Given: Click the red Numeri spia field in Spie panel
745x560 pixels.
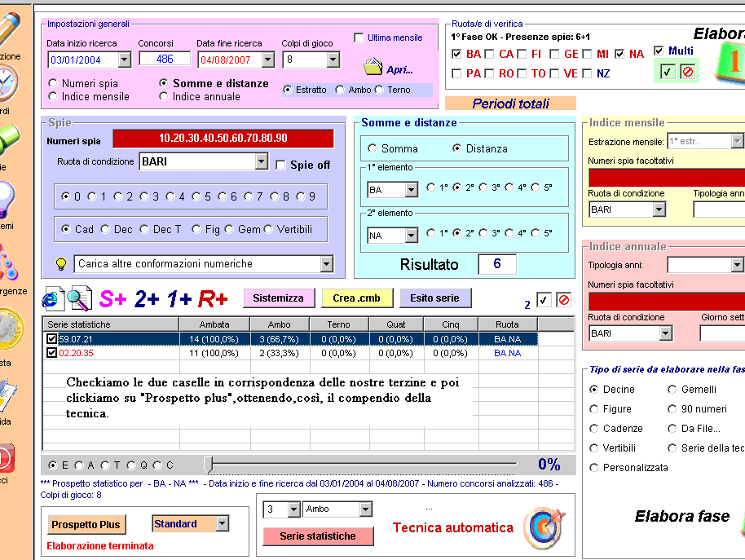Looking at the screenshot, I should [x=223, y=139].
